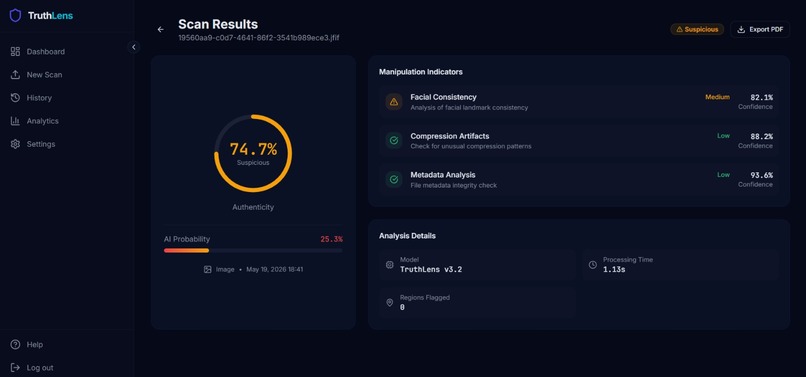
Task: Click the Help question mark icon
Action: tap(15, 345)
